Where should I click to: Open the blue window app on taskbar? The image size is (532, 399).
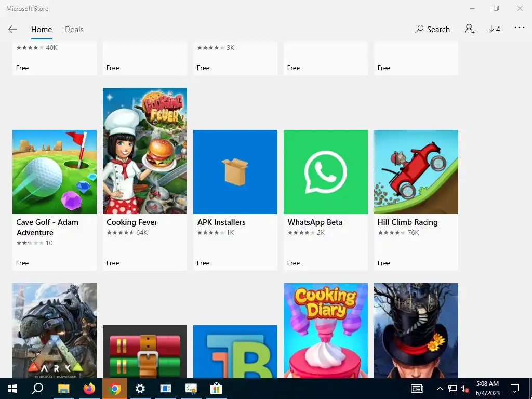tap(166, 389)
